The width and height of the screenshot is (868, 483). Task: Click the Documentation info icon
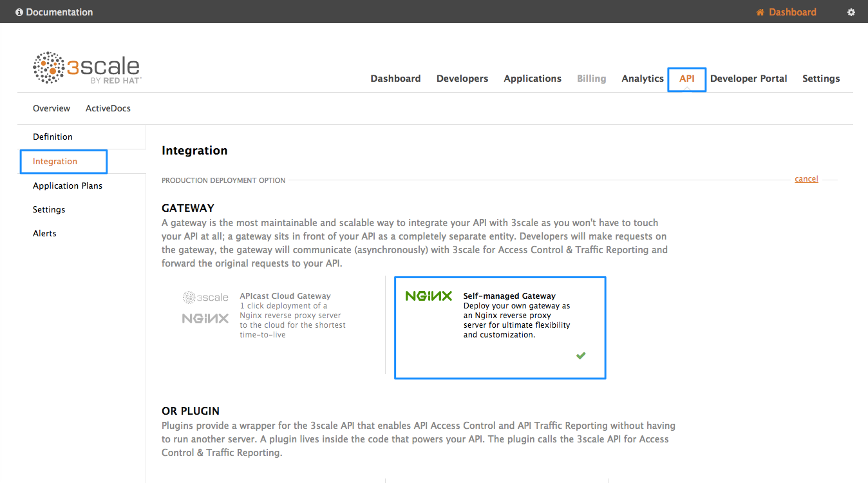19,12
